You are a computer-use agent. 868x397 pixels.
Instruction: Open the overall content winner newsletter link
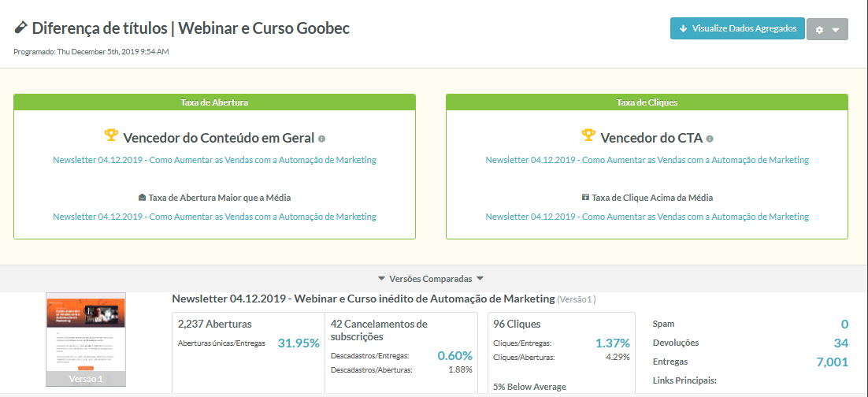pos(215,160)
